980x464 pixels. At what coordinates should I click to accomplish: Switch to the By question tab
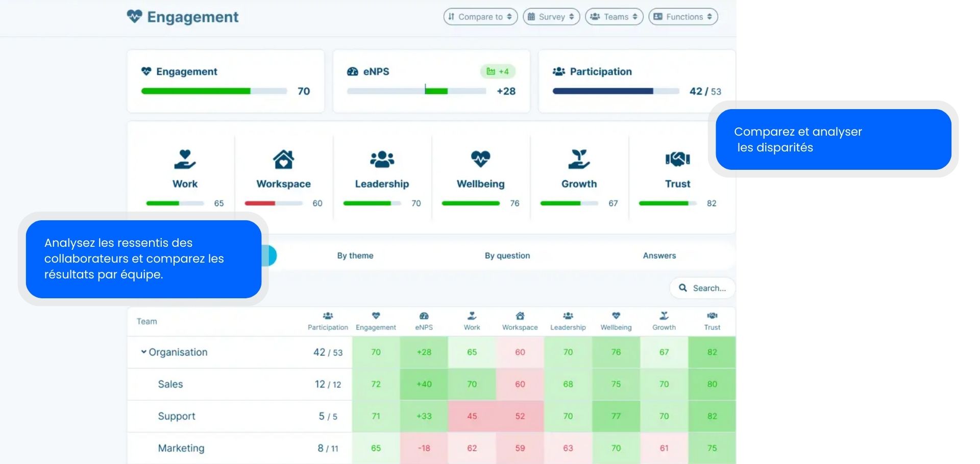coord(507,255)
